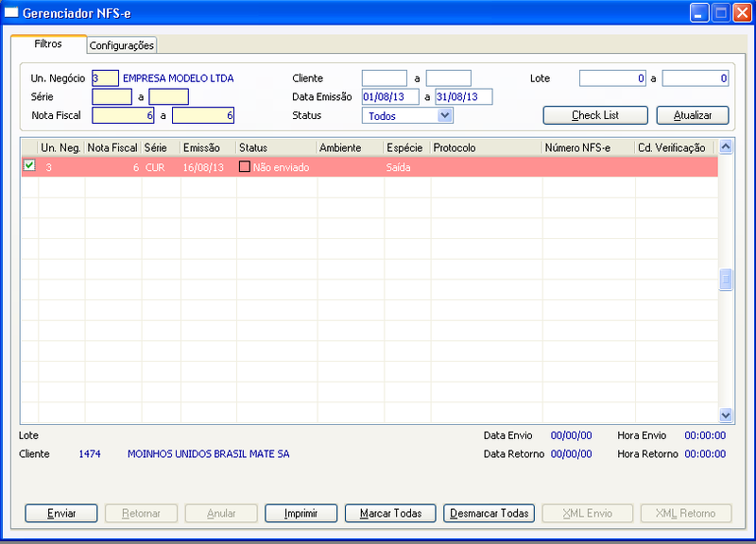Click the disabled Anular button
This screenshot has width=756, height=544.
(221, 513)
